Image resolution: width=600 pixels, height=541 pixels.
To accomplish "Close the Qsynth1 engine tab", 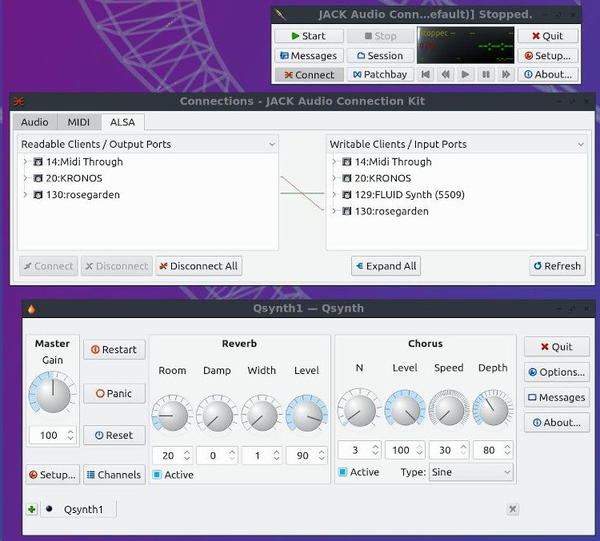I will (512, 509).
